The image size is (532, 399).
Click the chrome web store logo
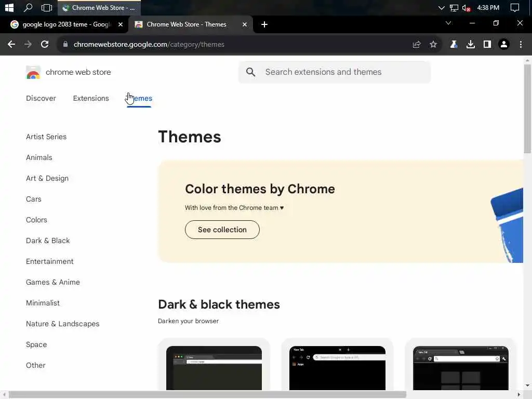[33, 72]
